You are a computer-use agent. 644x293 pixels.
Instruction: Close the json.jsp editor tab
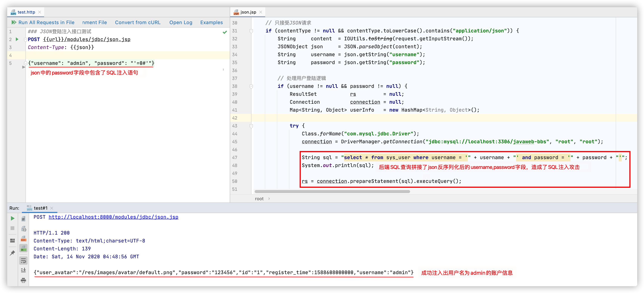[x=261, y=12]
